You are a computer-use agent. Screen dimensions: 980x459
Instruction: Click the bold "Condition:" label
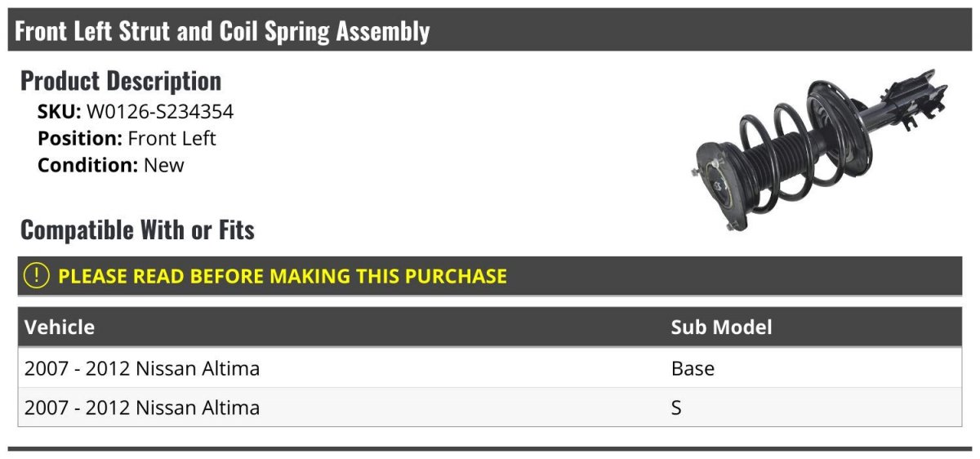(87, 165)
